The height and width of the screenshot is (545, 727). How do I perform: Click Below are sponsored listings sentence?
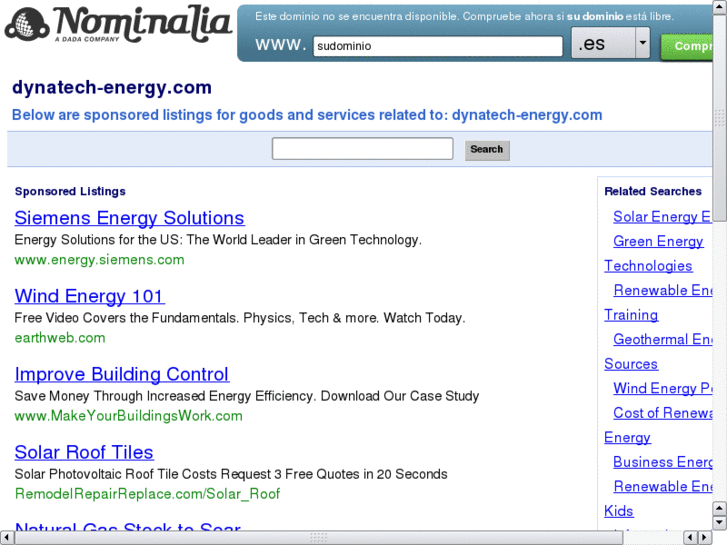307,115
